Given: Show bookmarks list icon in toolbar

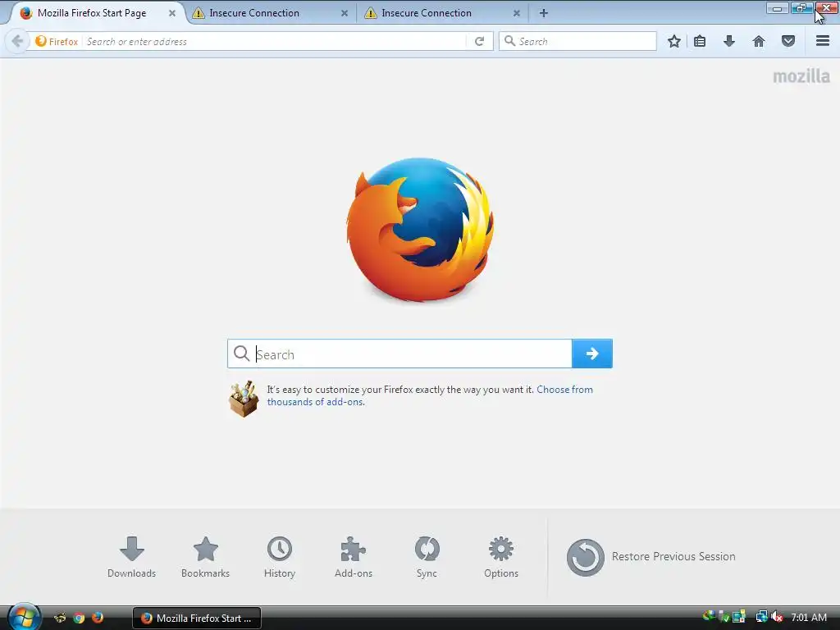Looking at the screenshot, I should (x=700, y=41).
